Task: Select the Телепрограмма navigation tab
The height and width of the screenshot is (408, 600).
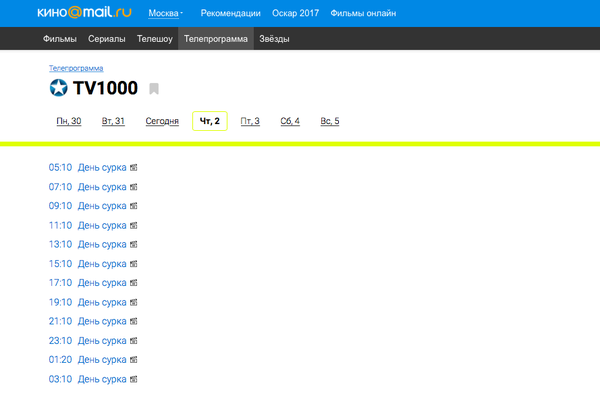Action: [216, 39]
